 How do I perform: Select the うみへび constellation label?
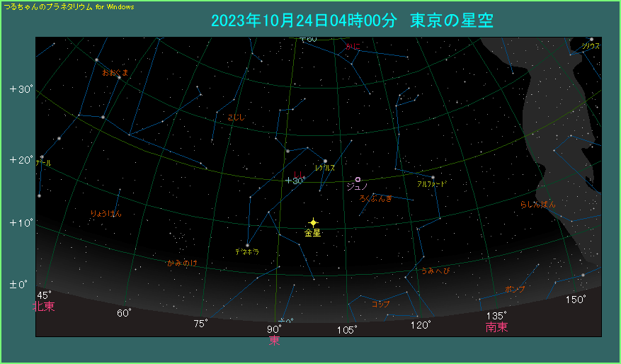[x=435, y=271]
